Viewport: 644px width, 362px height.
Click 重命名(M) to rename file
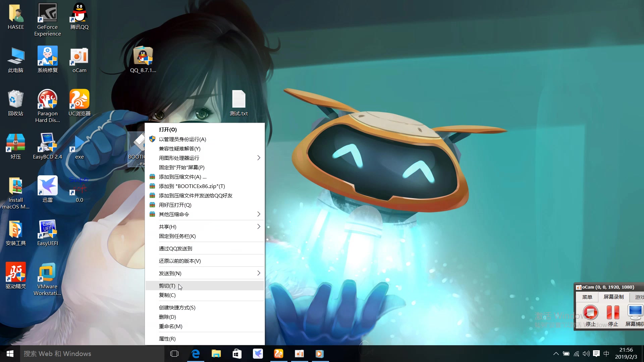[x=171, y=326]
